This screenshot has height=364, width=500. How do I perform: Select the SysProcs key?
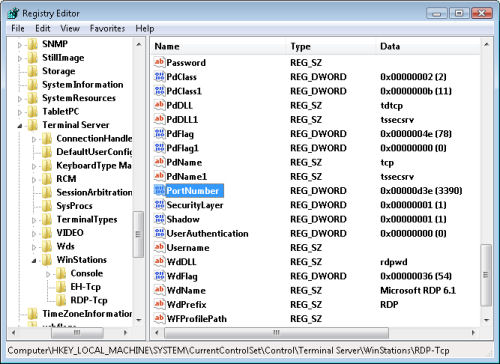click(74, 206)
